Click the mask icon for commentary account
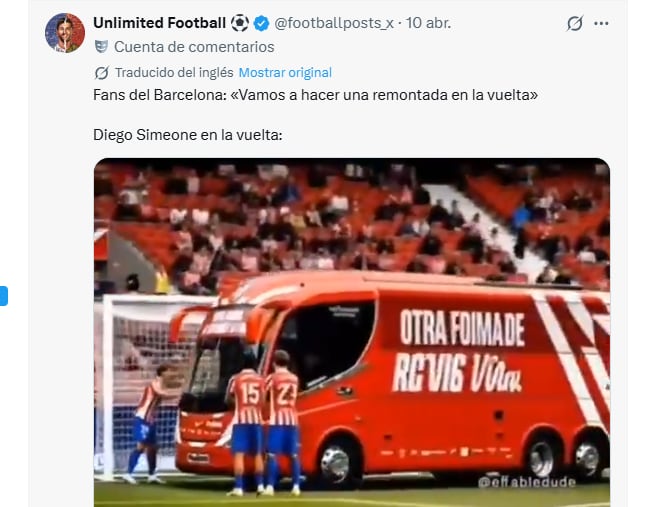 click(101, 47)
